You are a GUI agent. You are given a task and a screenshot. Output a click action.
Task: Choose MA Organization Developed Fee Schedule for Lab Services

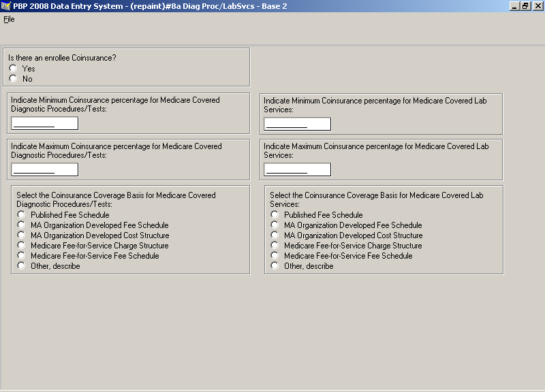(x=275, y=225)
